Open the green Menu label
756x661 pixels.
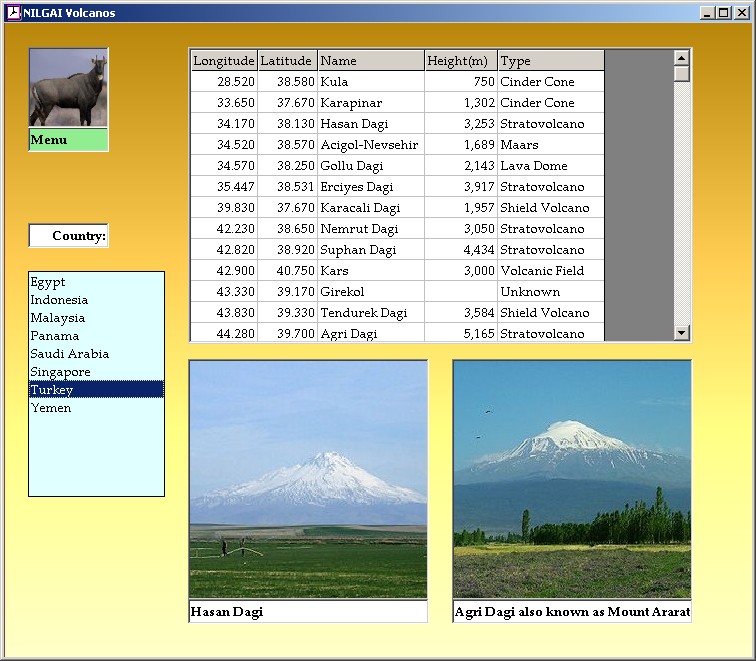(x=68, y=140)
